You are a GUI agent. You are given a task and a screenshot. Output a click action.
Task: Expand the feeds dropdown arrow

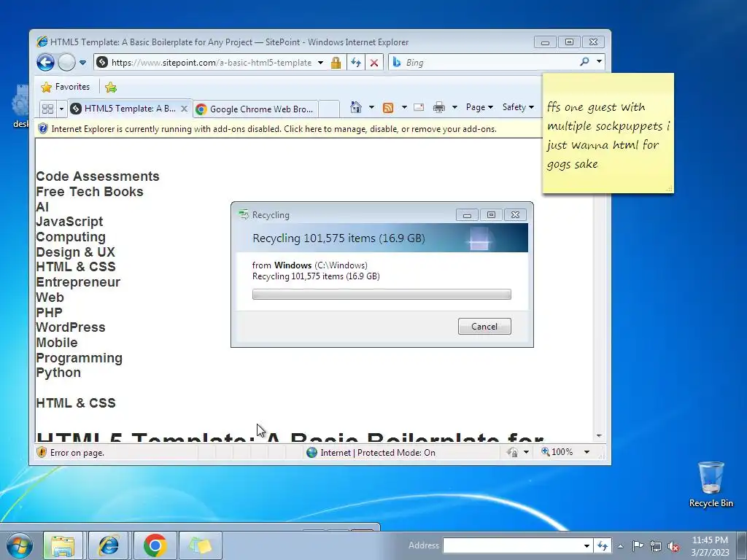(x=404, y=107)
